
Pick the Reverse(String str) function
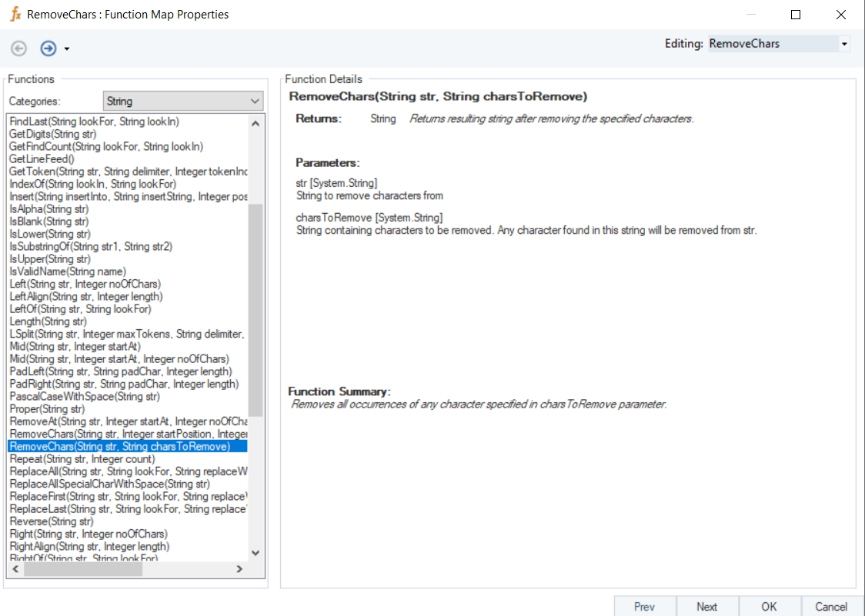click(50, 521)
